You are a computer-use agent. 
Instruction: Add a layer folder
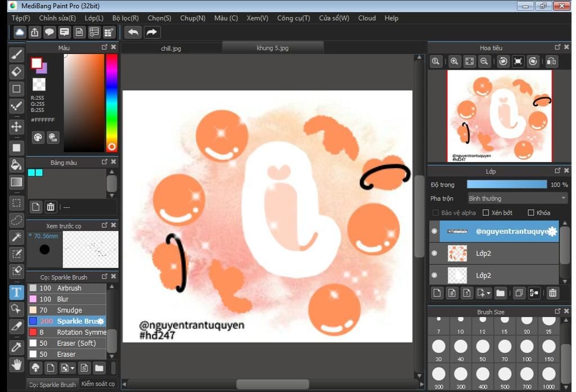(x=500, y=293)
